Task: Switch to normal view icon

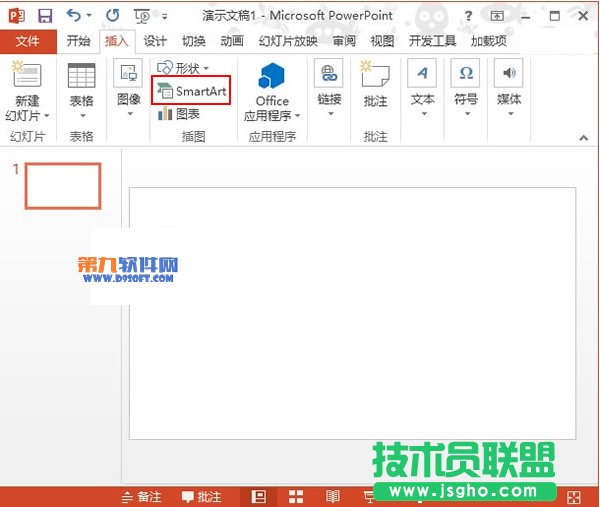Action: click(258, 497)
